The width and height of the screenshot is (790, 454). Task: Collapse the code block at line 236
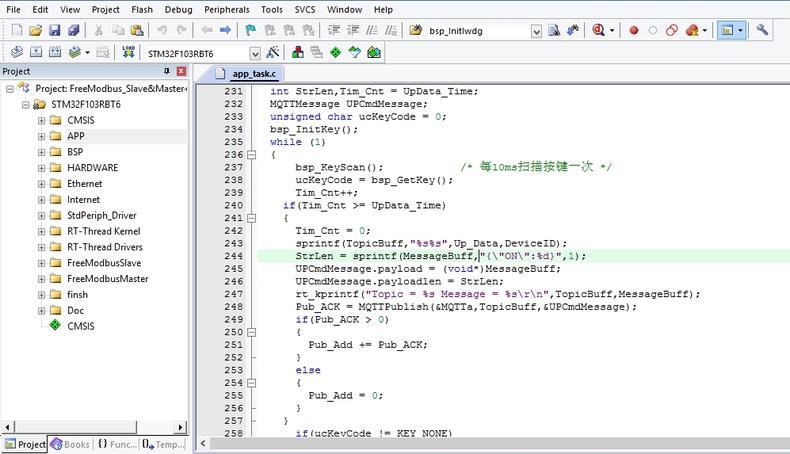(x=251, y=155)
